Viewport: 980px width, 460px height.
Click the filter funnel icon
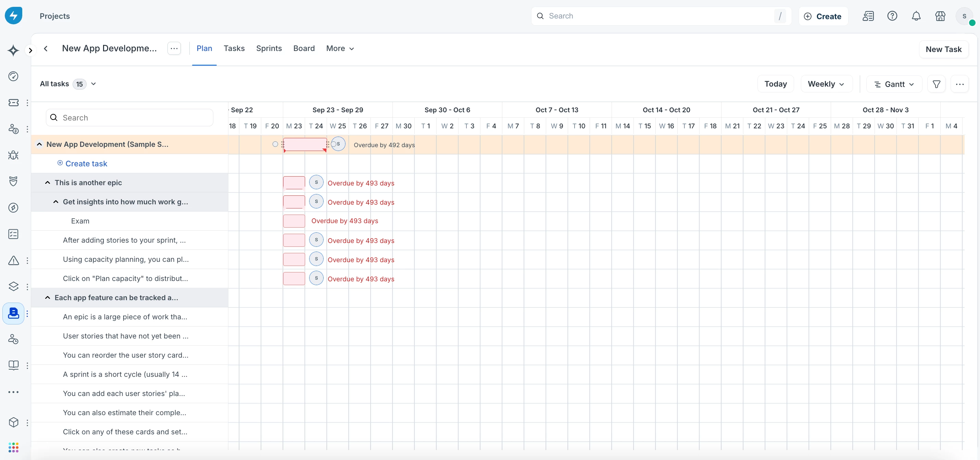936,84
